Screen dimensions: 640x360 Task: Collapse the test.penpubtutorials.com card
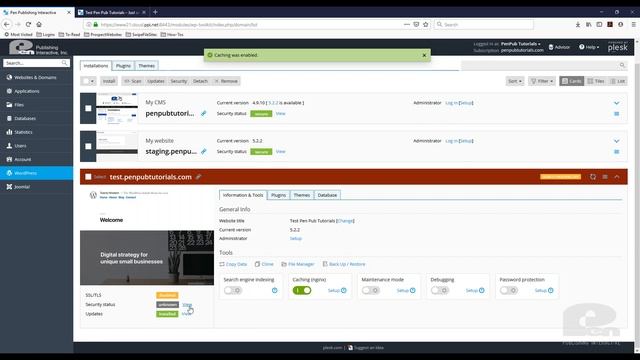[617, 177]
